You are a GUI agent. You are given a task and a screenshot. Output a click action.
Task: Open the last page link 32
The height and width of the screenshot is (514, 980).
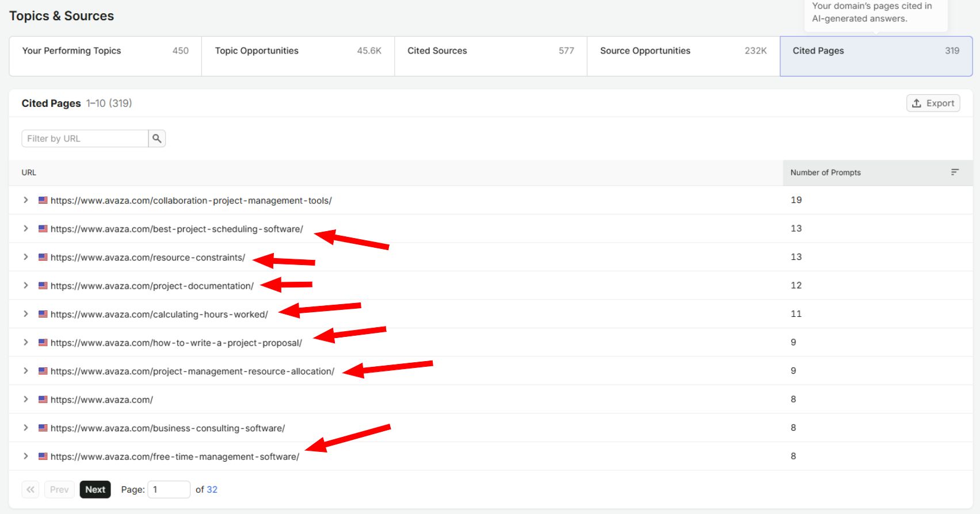(x=212, y=490)
